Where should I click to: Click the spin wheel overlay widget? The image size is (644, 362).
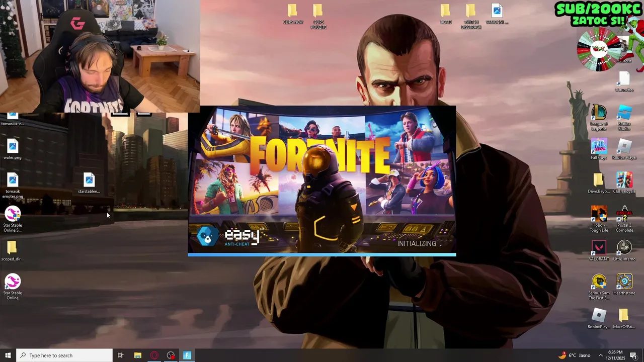599,50
